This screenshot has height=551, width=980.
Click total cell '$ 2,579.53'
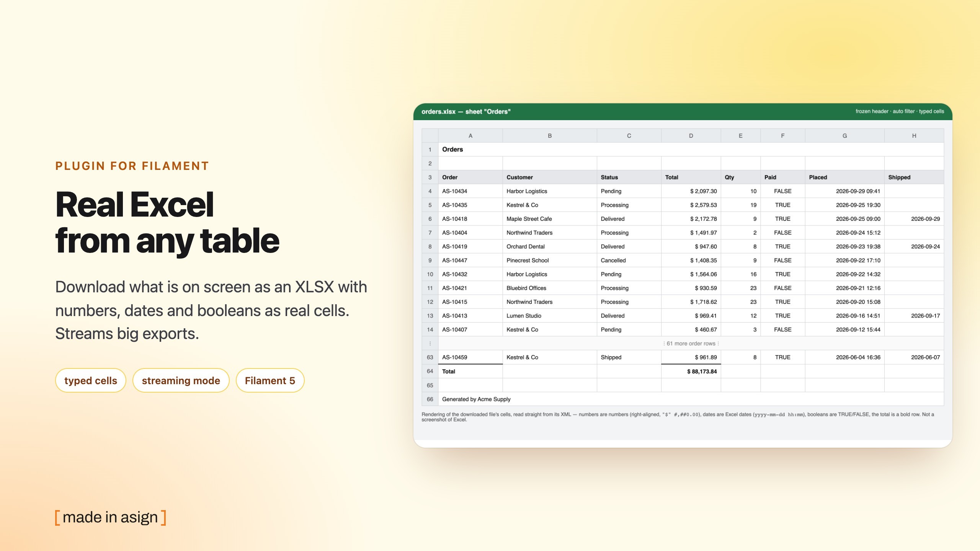click(x=691, y=205)
